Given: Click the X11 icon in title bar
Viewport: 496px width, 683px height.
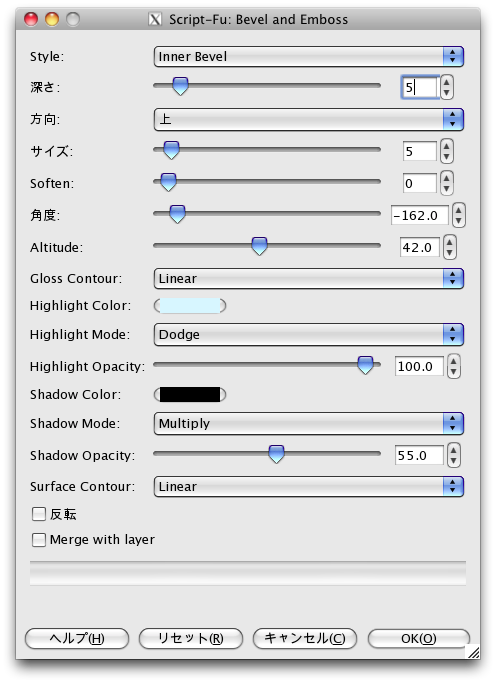Looking at the screenshot, I should (155, 20).
